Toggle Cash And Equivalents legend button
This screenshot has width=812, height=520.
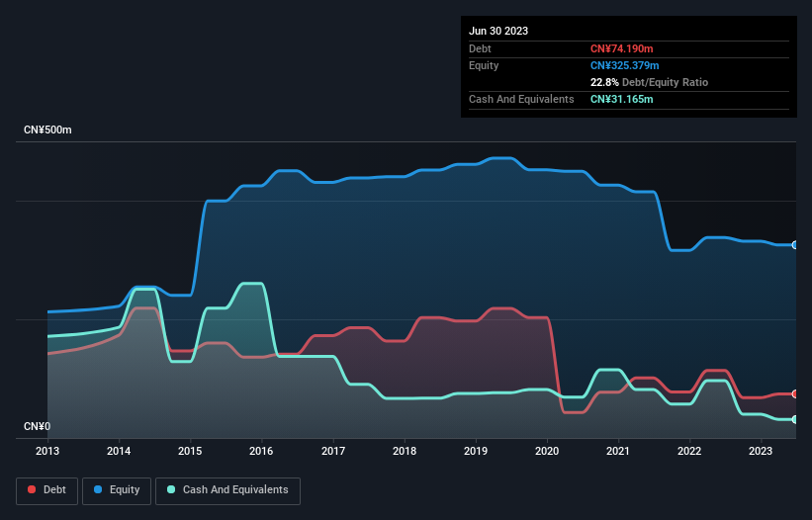pos(227,490)
